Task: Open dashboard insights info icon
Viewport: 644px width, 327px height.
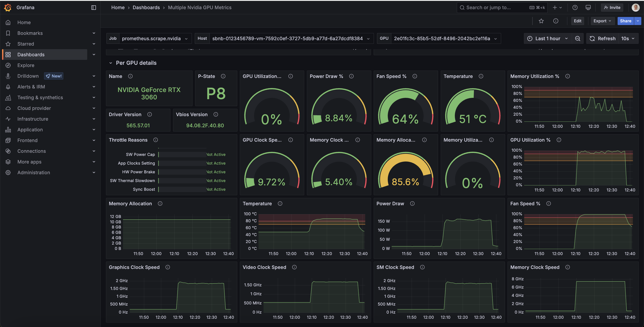Action: (x=555, y=21)
